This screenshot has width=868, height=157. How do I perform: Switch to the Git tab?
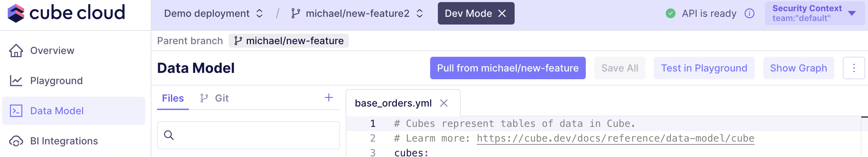click(215, 98)
